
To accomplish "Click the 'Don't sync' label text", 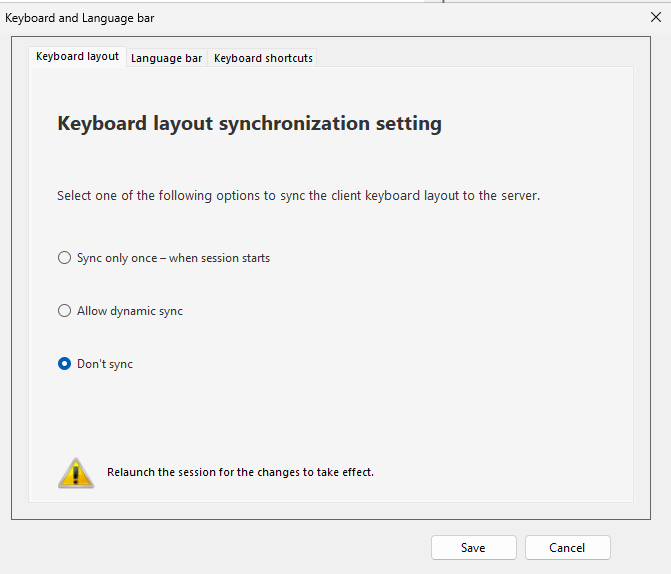I will [x=105, y=364].
